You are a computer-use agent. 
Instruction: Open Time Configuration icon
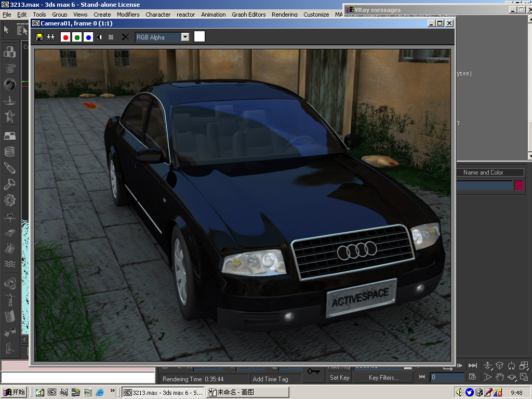[472, 377]
